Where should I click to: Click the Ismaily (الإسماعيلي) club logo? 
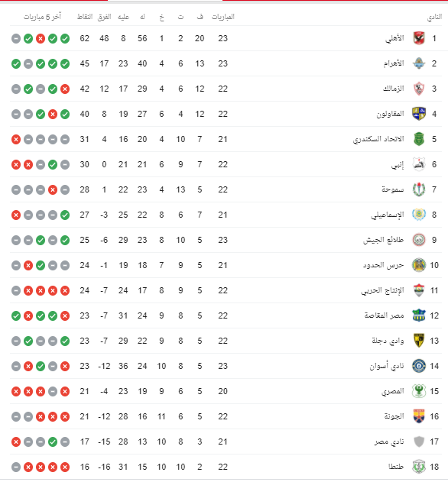point(419,215)
